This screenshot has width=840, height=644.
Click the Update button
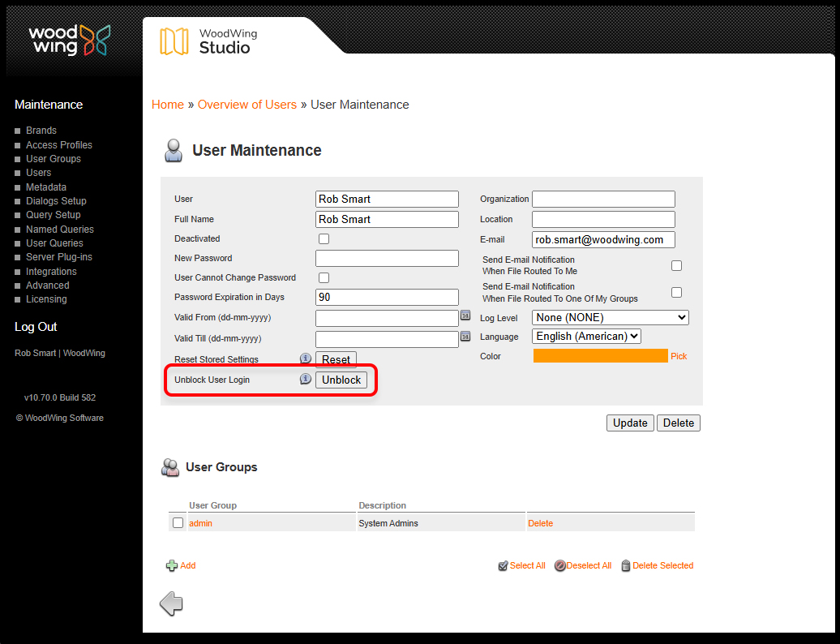[630, 423]
